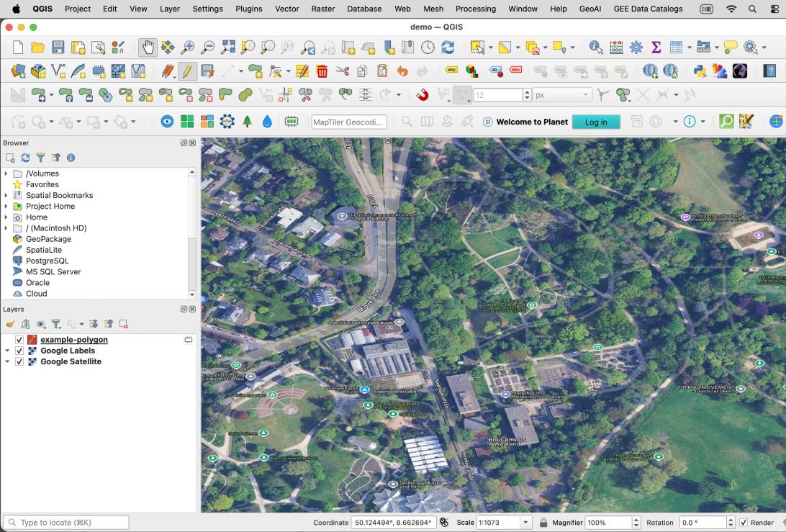Open the Map Tips speech bubble icon
Screen dimensions: 786x532
point(731,48)
